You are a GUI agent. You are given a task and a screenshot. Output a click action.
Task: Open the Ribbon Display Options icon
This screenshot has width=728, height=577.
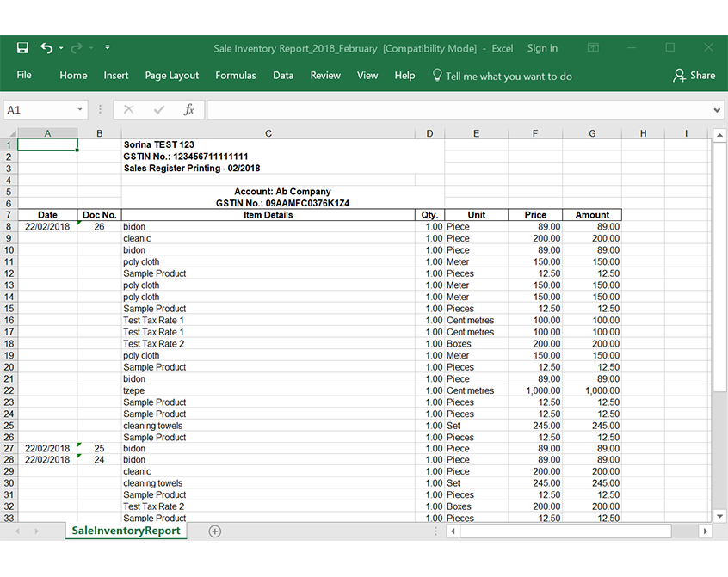point(593,48)
